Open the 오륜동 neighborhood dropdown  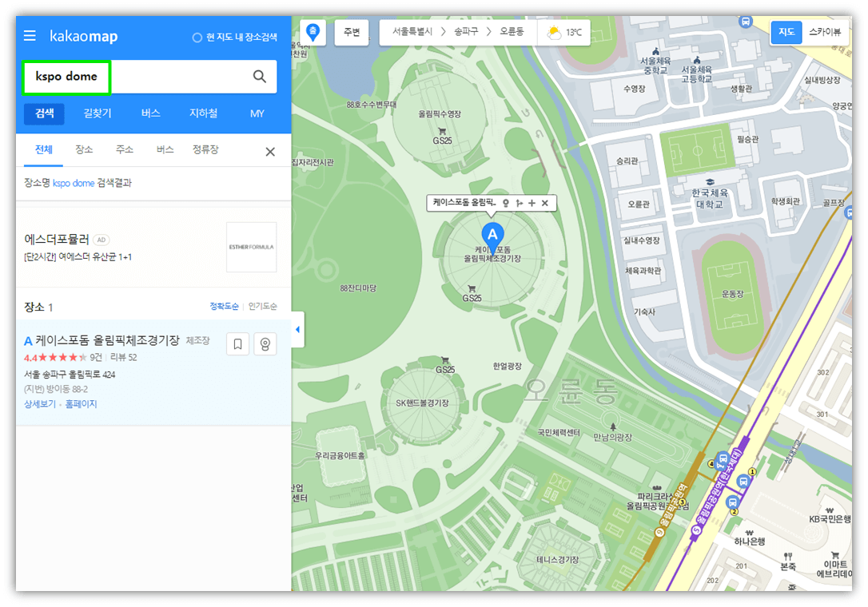coord(512,32)
